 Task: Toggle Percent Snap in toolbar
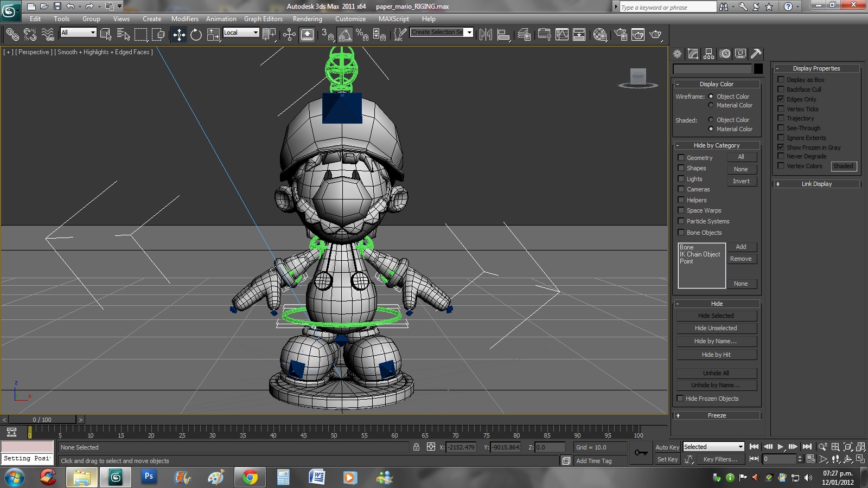point(362,35)
